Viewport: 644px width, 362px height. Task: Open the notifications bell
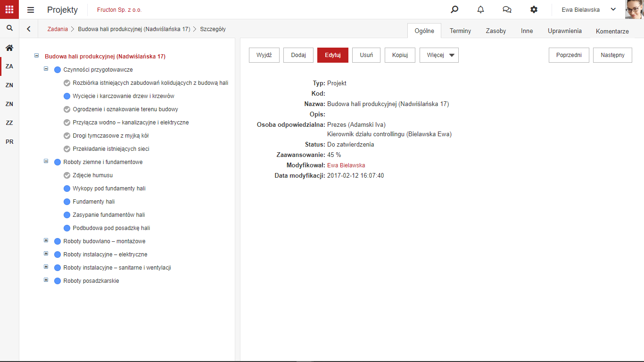481,9
